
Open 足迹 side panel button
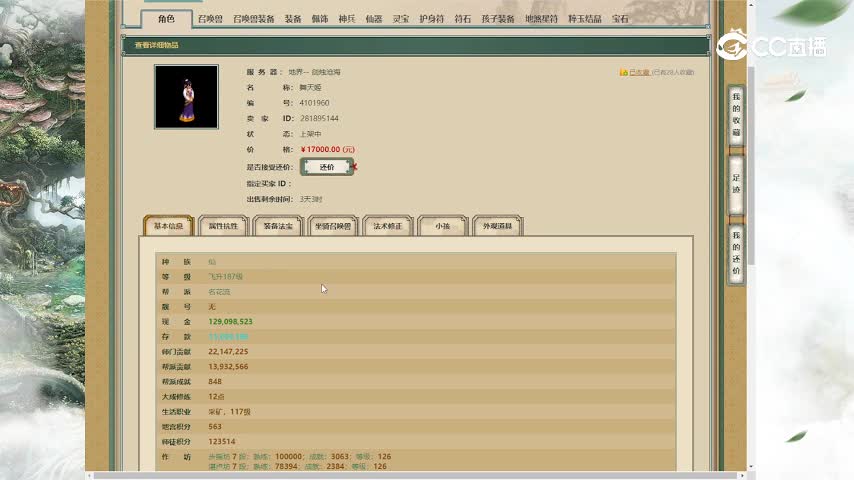click(x=736, y=184)
